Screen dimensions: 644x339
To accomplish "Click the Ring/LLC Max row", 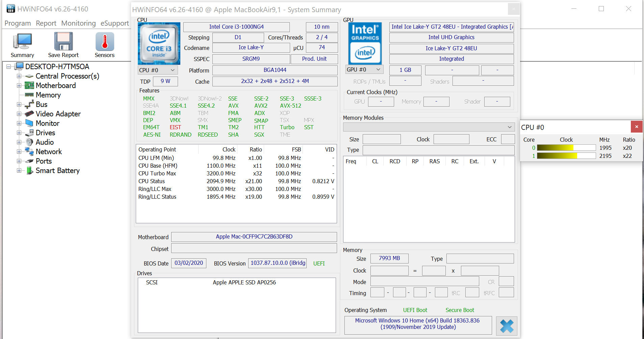I will (x=236, y=189).
